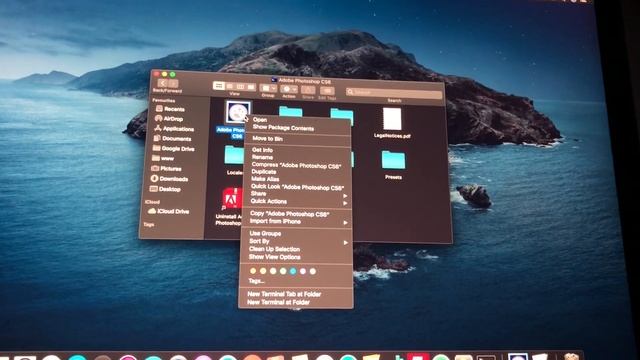Viewport: 640px width, 360px height.
Task: Select the Locales folder icon
Action: coord(234,156)
